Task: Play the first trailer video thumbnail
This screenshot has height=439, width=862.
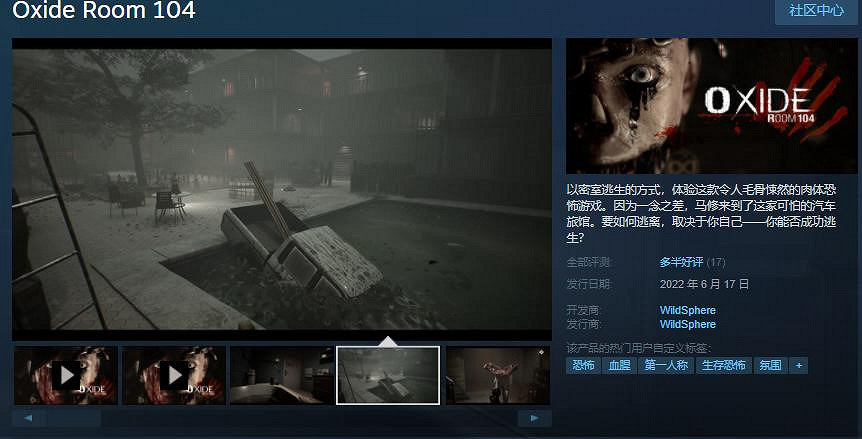Action: (x=65, y=375)
